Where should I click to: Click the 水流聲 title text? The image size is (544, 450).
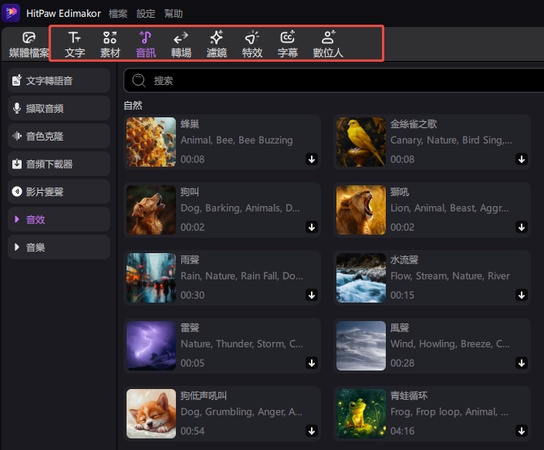(404, 260)
